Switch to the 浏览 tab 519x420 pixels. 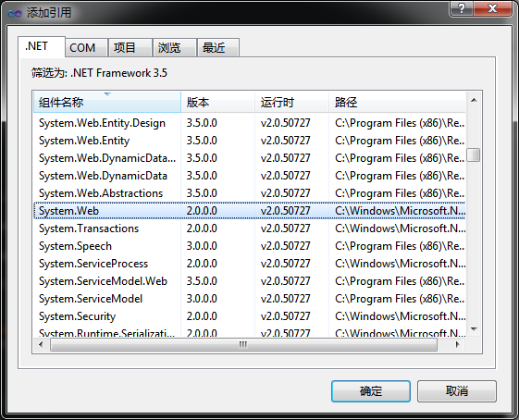click(175, 48)
